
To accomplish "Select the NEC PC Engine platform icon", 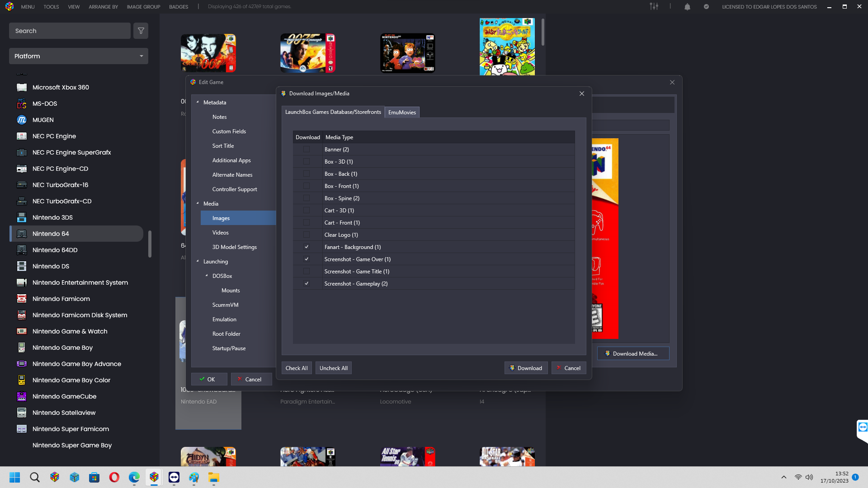I will [22, 136].
